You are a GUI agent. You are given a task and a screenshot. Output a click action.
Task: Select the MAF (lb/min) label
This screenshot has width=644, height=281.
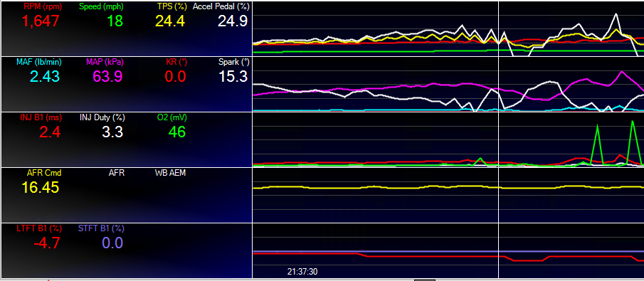pos(39,62)
